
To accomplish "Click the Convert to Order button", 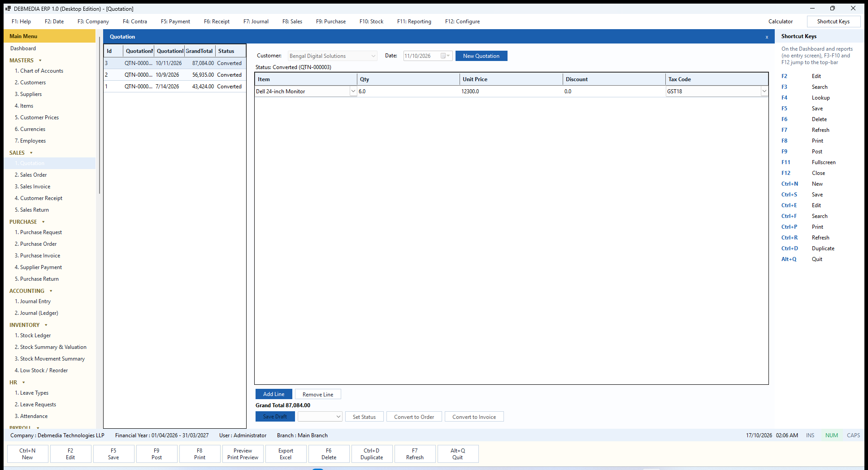I will click(414, 417).
